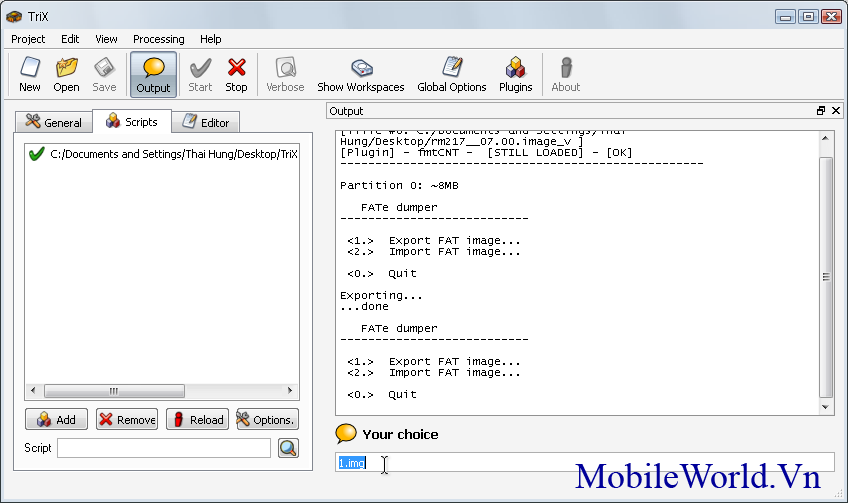The width and height of the screenshot is (848, 503).
Task: Switch to the General tab
Action: (x=53, y=122)
